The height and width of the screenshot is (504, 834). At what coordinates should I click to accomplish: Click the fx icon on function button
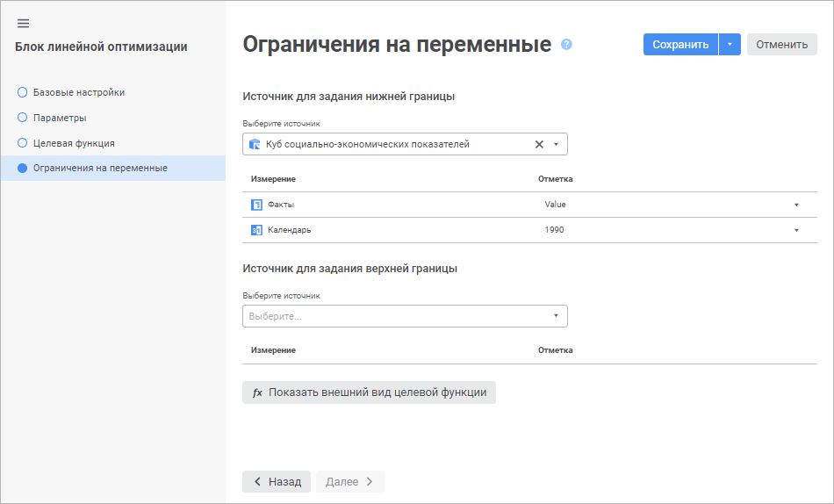coord(257,392)
